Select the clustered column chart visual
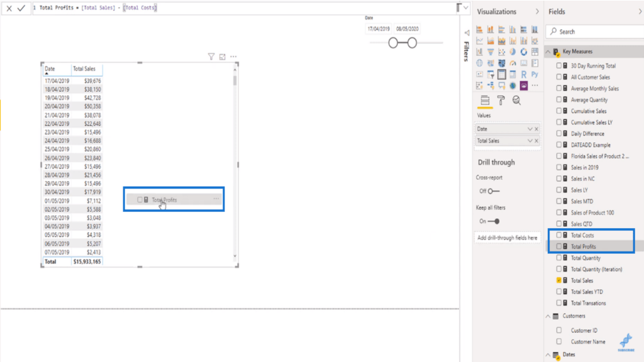Screen dimensions: 644x362 pyautogui.click(x=513, y=30)
